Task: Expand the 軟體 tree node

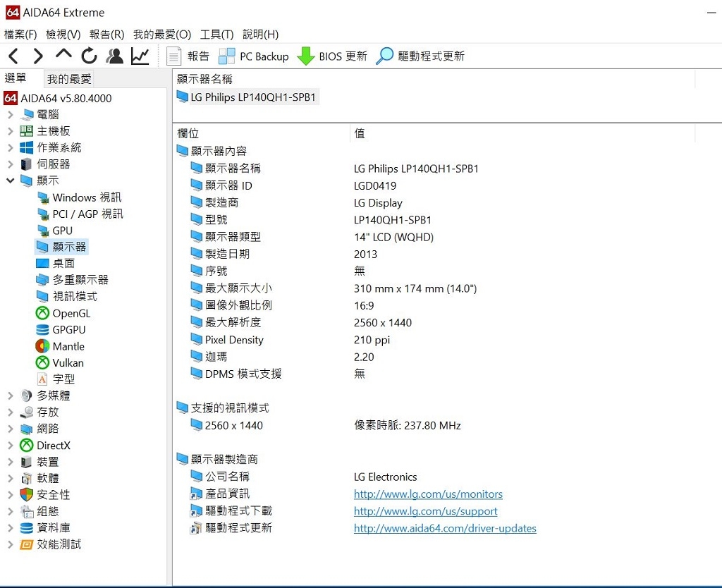Action: tap(11, 479)
